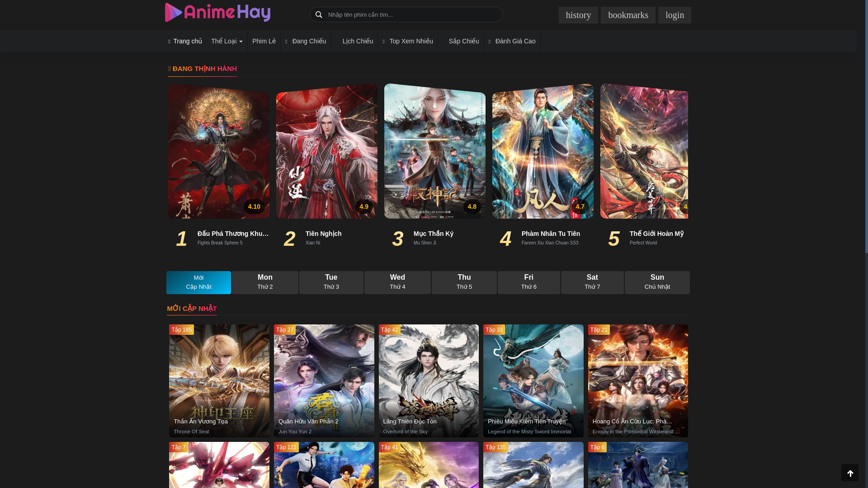Select the Tue Thứ 3 tab

pyautogui.click(x=331, y=282)
